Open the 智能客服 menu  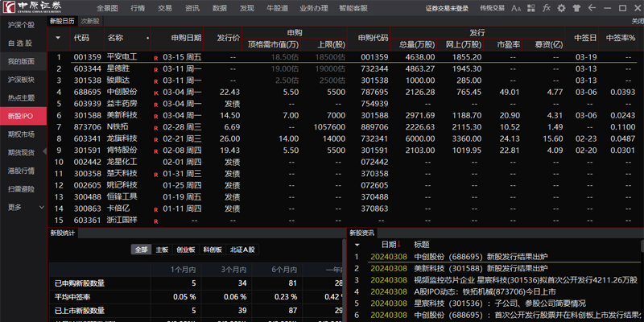coord(353,8)
